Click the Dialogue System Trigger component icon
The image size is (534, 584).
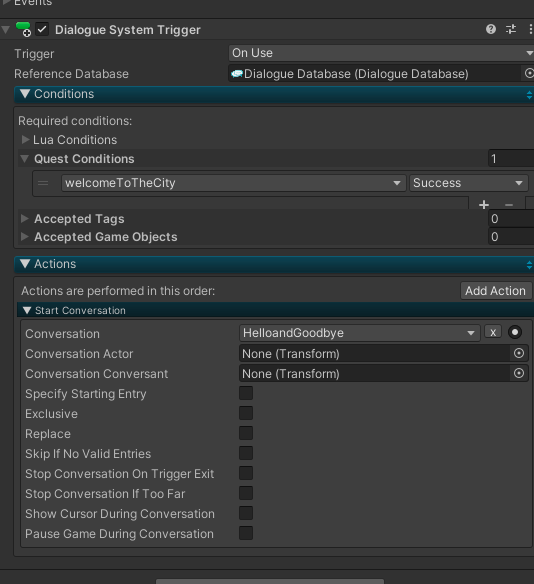[x=23, y=29]
